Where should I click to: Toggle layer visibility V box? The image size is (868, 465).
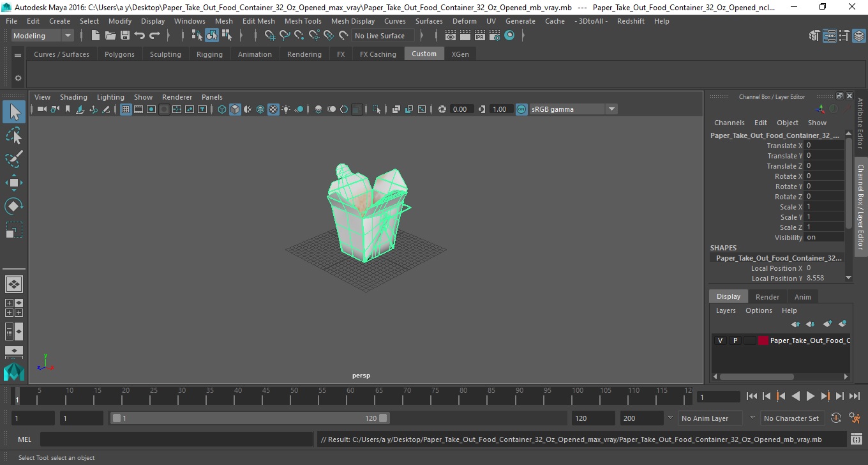click(x=720, y=340)
